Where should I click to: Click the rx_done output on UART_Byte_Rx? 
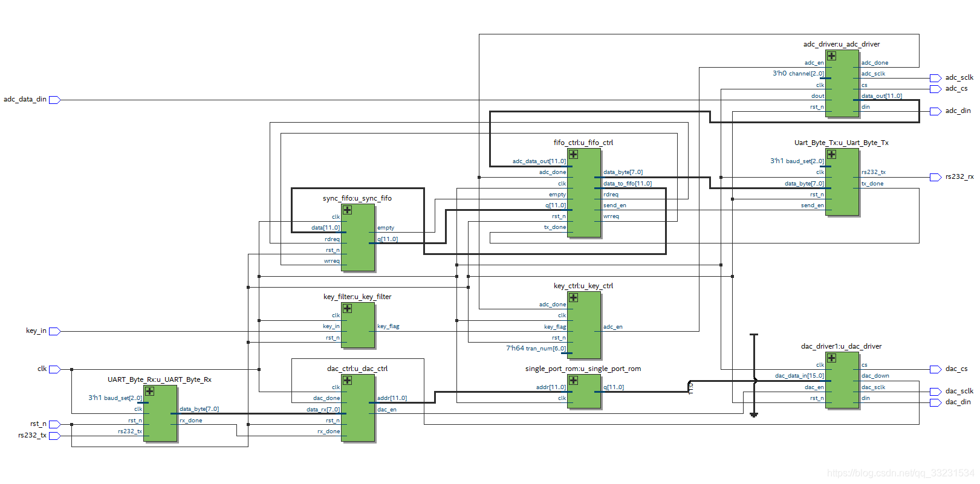tap(191, 421)
